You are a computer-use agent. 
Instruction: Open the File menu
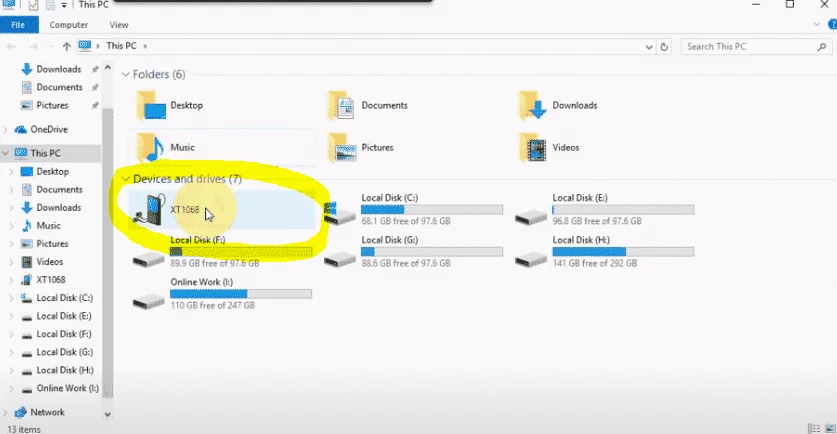pos(19,25)
